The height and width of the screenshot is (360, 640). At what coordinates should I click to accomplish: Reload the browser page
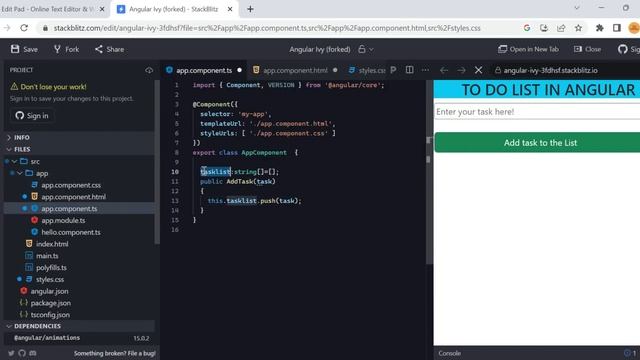point(24,28)
